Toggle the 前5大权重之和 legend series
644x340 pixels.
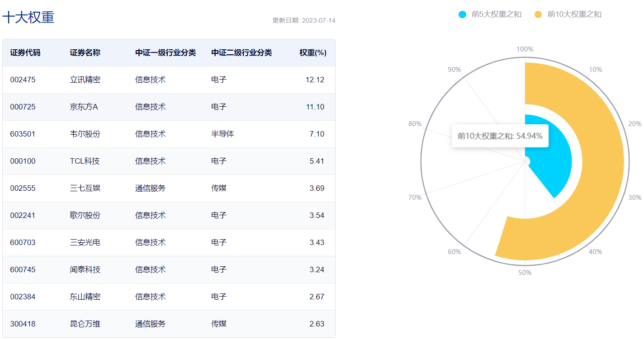[496, 14]
